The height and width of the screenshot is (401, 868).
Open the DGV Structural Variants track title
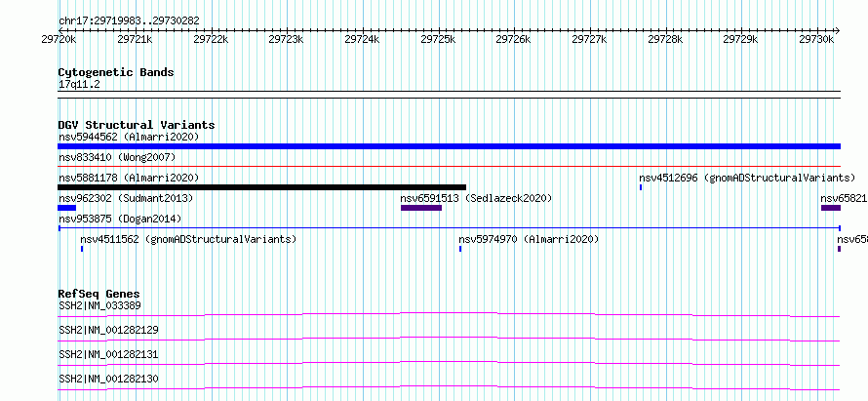click(x=137, y=125)
